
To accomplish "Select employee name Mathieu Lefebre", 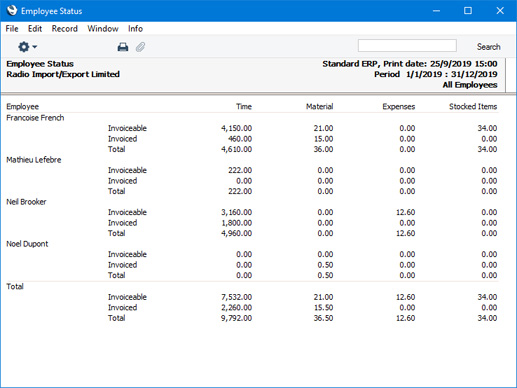I will click(34, 160).
